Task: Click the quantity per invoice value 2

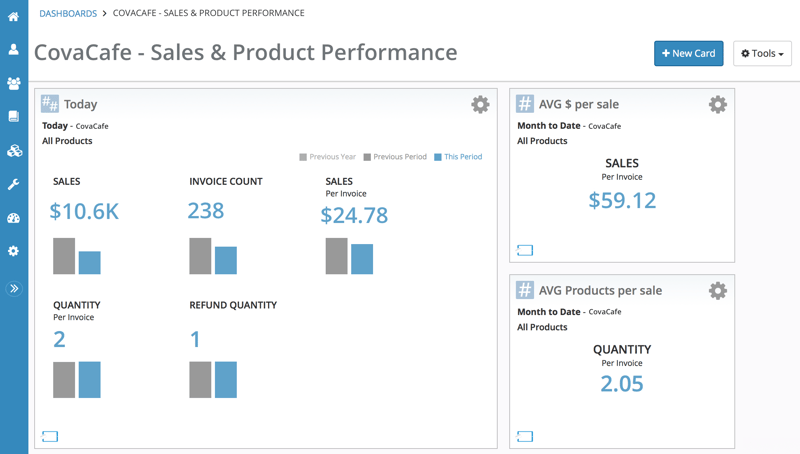Action: tap(59, 339)
